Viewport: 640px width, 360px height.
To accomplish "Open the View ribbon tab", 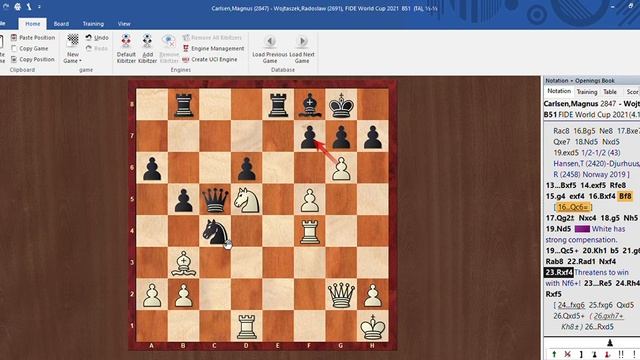I will [124, 24].
